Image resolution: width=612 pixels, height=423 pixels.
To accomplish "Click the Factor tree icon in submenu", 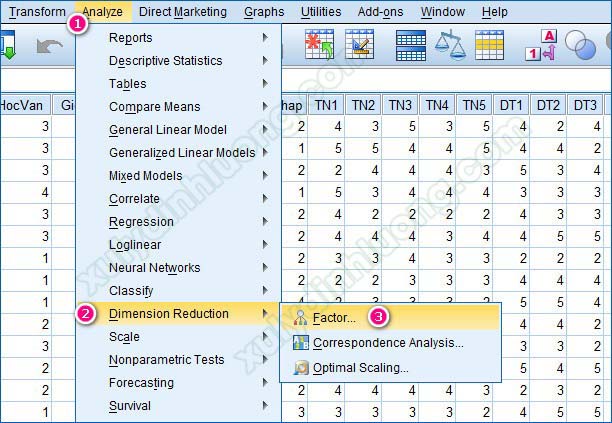I will (x=301, y=318).
